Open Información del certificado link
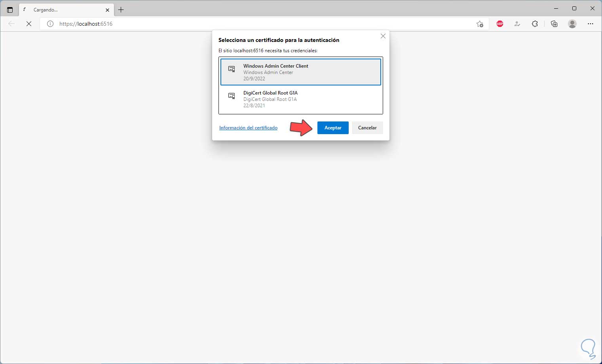The height and width of the screenshot is (364, 602). coord(248,128)
